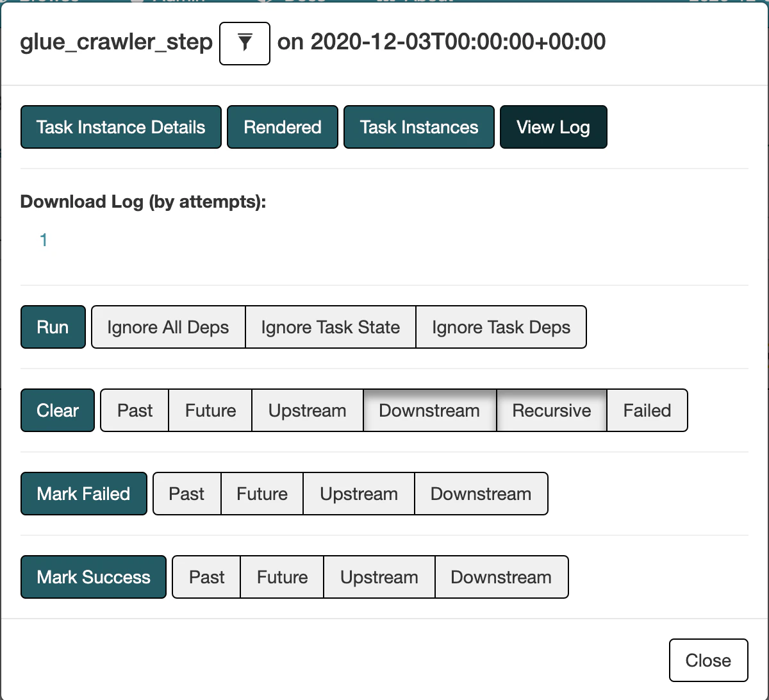Open the Rendered template view

[283, 127]
